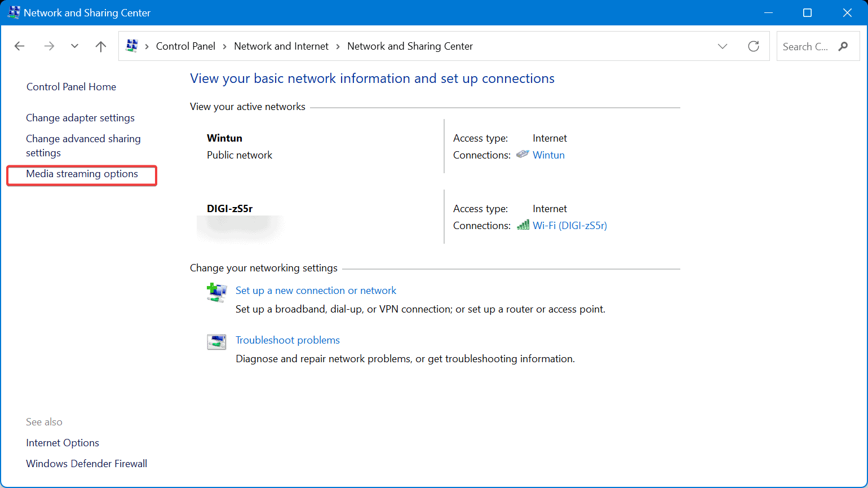The width and height of the screenshot is (868, 488).
Task: Open Windows Defender Firewall
Action: (x=86, y=464)
